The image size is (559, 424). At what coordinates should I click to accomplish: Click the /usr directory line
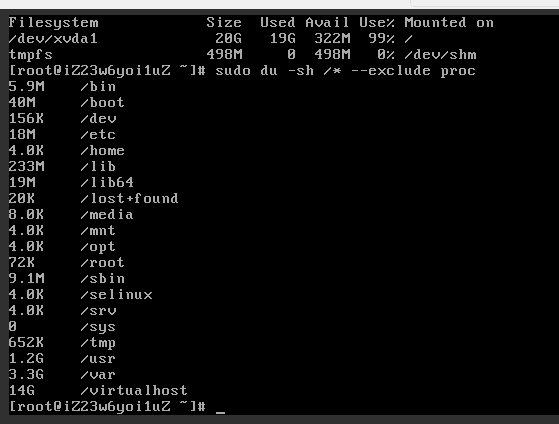click(62, 358)
